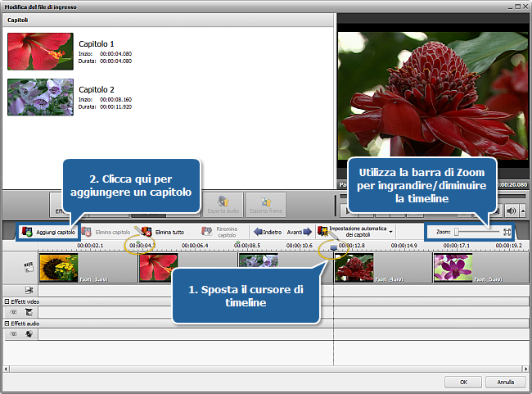This screenshot has height=394, width=532.
Task: Expand the volume arrow next to speaker
Action: (522, 210)
